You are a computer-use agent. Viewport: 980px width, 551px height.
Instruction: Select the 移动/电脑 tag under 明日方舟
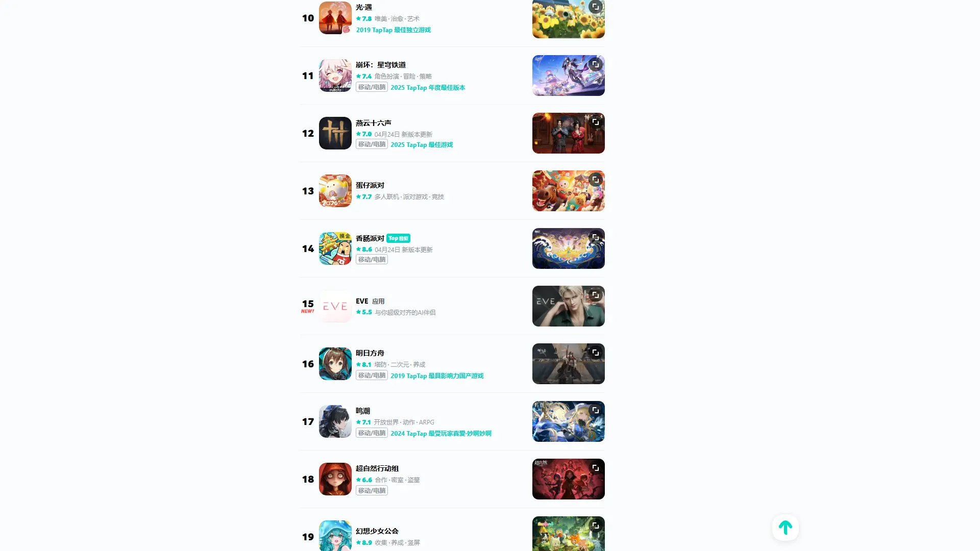372,375
